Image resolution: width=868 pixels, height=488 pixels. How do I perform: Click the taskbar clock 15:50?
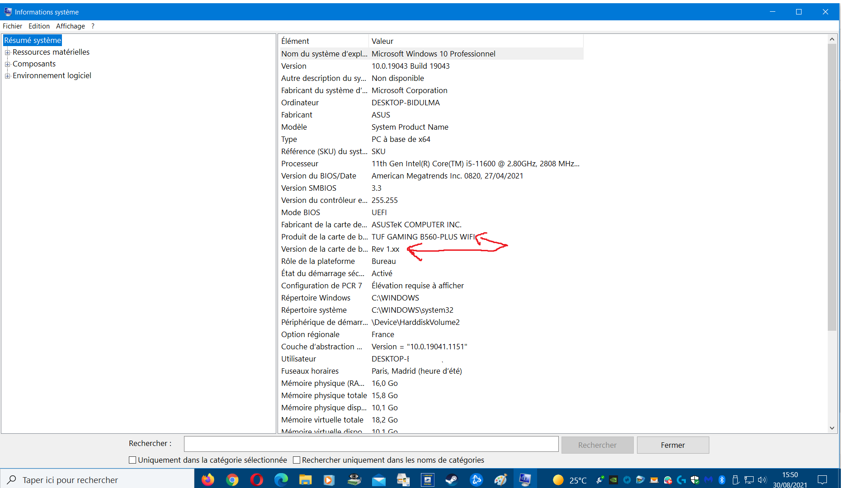point(790,475)
